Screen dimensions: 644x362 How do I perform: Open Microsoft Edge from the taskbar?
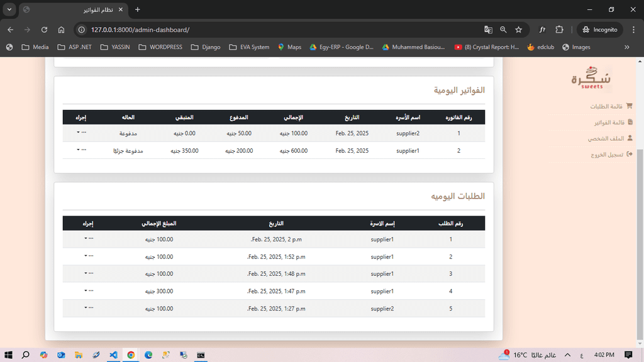point(148,355)
